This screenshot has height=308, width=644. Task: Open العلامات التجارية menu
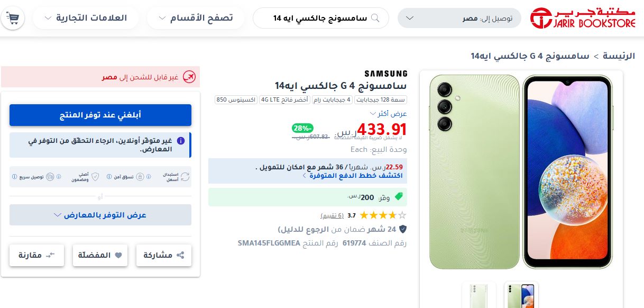[86, 18]
